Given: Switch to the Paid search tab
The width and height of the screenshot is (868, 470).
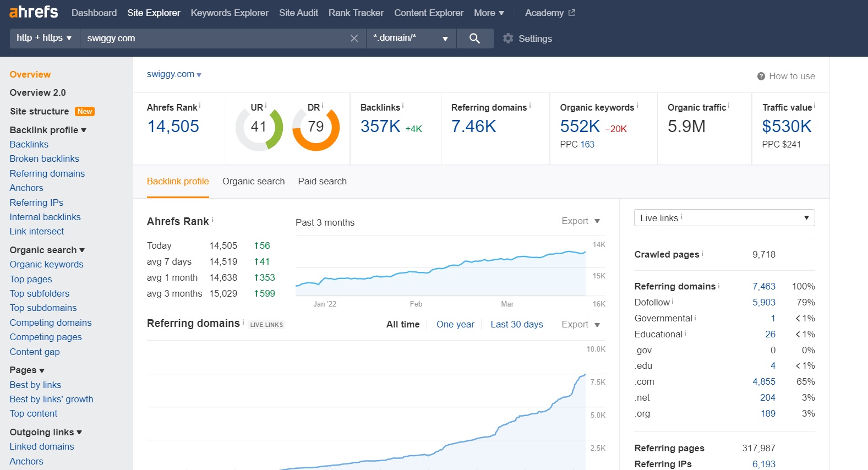Looking at the screenshot, I should [x=323, y=181].
